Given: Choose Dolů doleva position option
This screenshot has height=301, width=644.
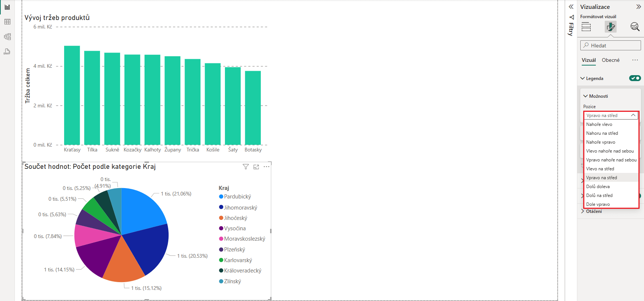Looking at the screenshot, I should (x=611, y=187).
